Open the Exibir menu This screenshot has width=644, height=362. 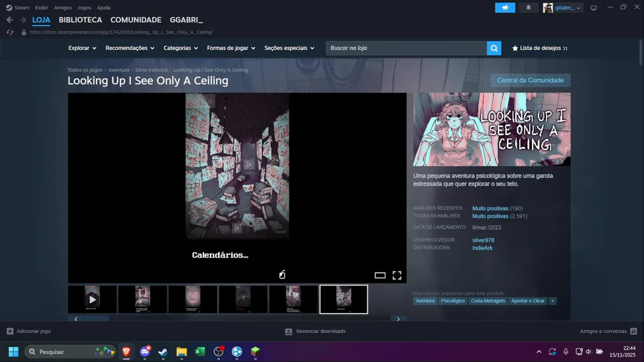tap(42, 8)
